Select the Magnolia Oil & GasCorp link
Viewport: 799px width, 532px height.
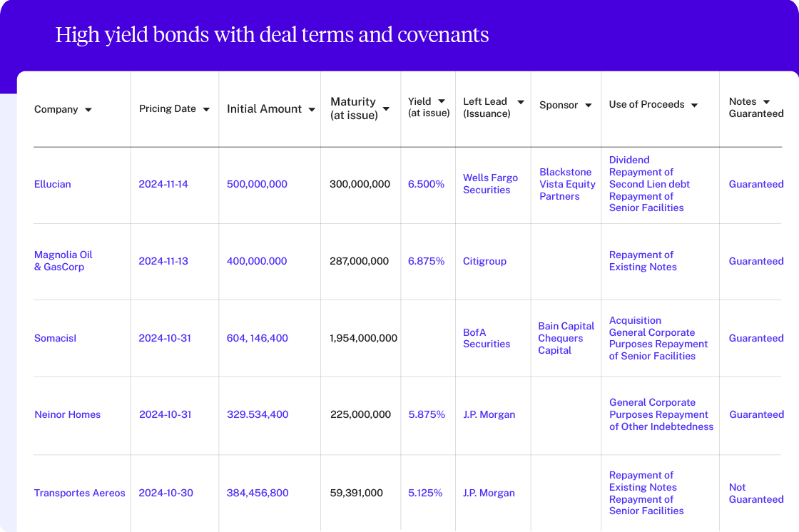point(63,261)
